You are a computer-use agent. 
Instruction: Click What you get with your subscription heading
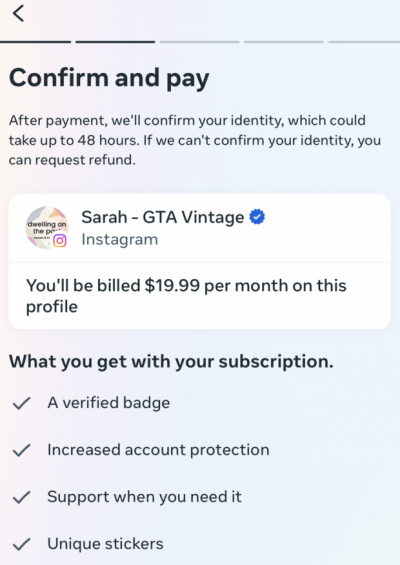click(171, 361)
